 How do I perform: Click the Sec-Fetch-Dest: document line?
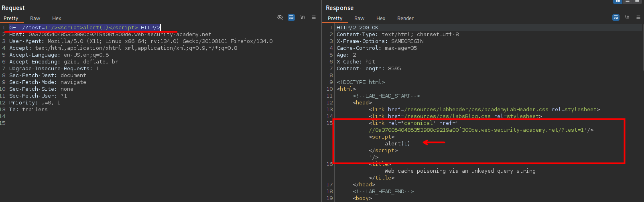click(x=48, y=75)
